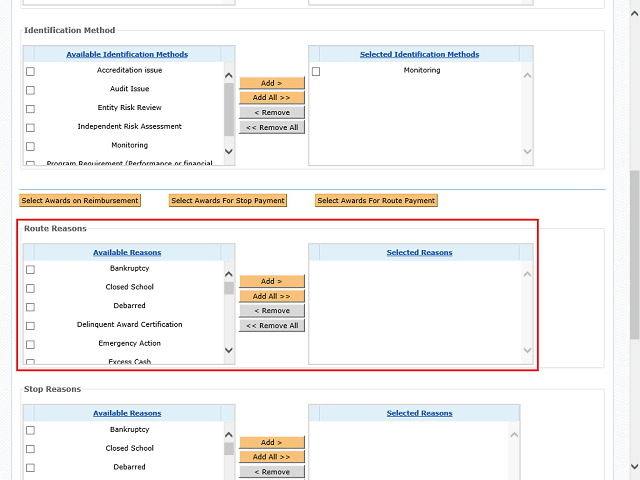Click Add > in Route Reasons section
The height and width of the screenshot is (480, 640).
point(272,281)
